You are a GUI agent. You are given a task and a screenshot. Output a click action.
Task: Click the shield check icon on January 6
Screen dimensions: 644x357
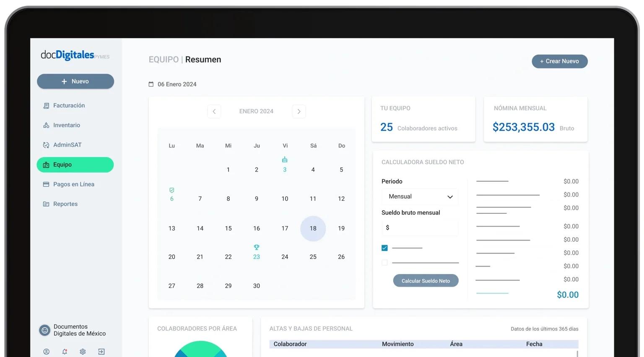[171, 191]
